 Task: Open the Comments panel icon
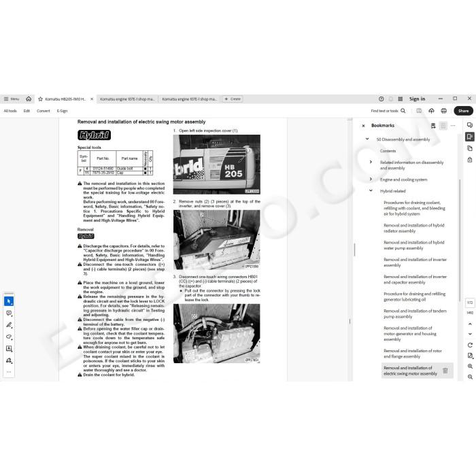click(470, 125)
